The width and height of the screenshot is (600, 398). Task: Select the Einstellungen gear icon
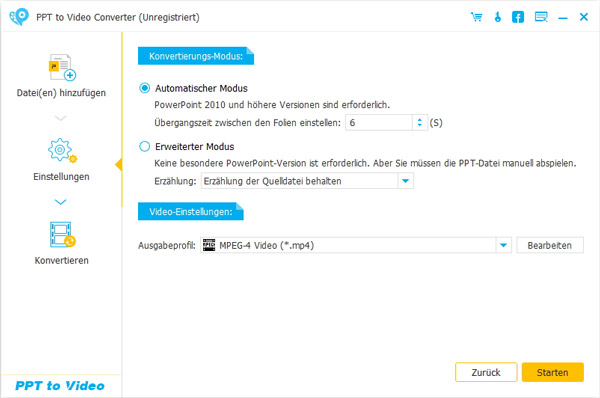(62, 151)
